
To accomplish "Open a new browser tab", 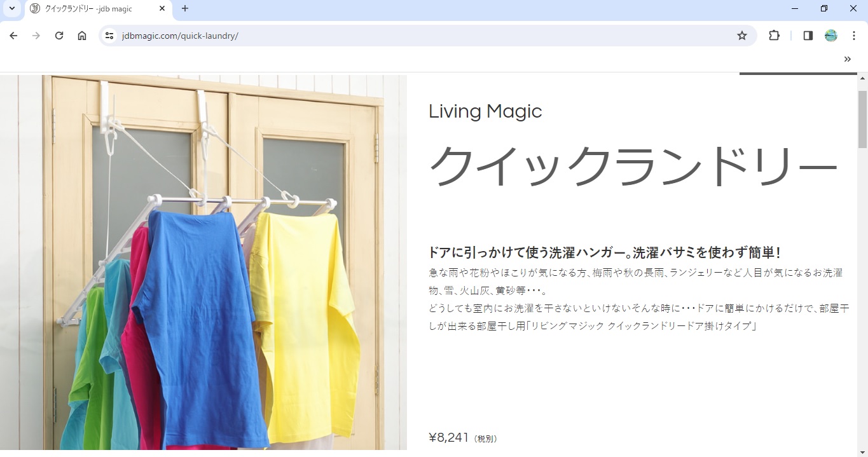I will (x=185, y=9).
